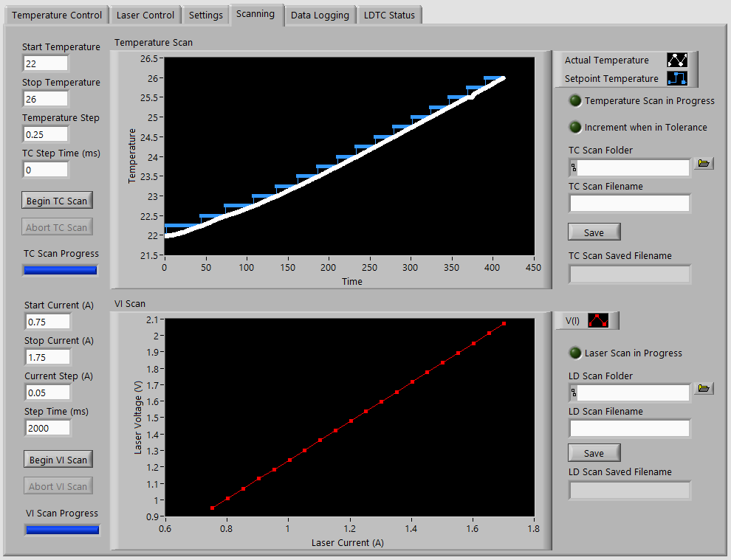Image resolution: width=731 pixels, height=560 pixels.
Task: Click the Step Time (ms) field showing 2000
Action: tap(48, 429)
